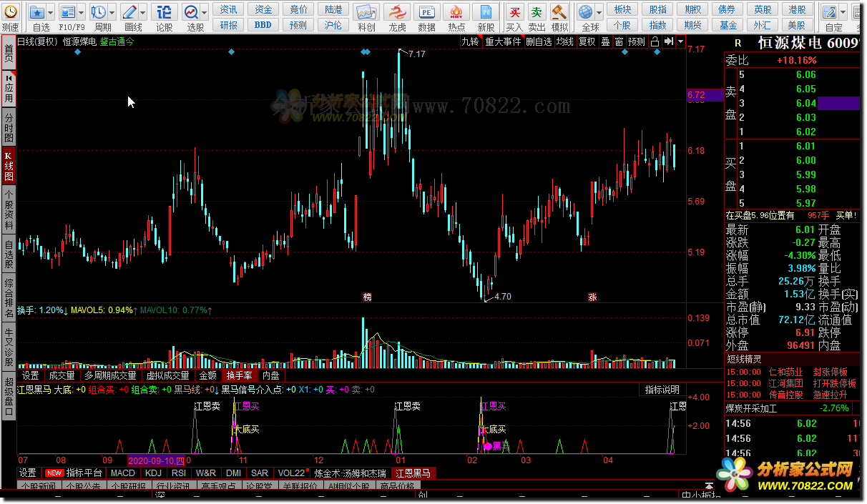The image size is (867, 504).
Task: Open the 模拟 simulated trading gavel icon
Action: (x=559, y=12)
